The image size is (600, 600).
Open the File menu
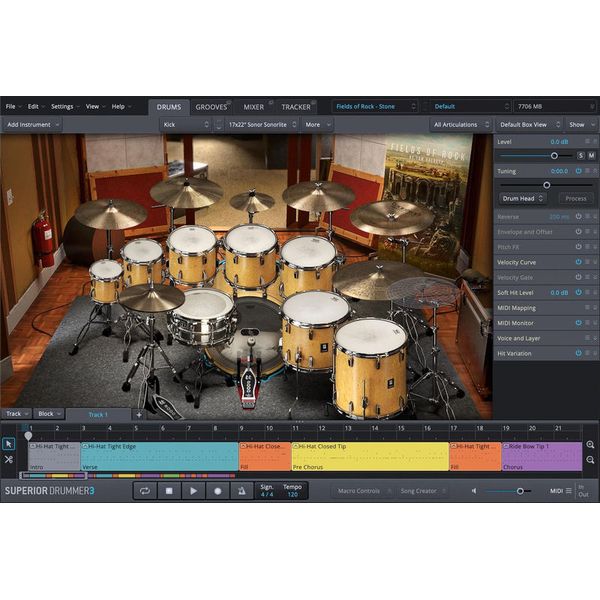coord(13,106)
